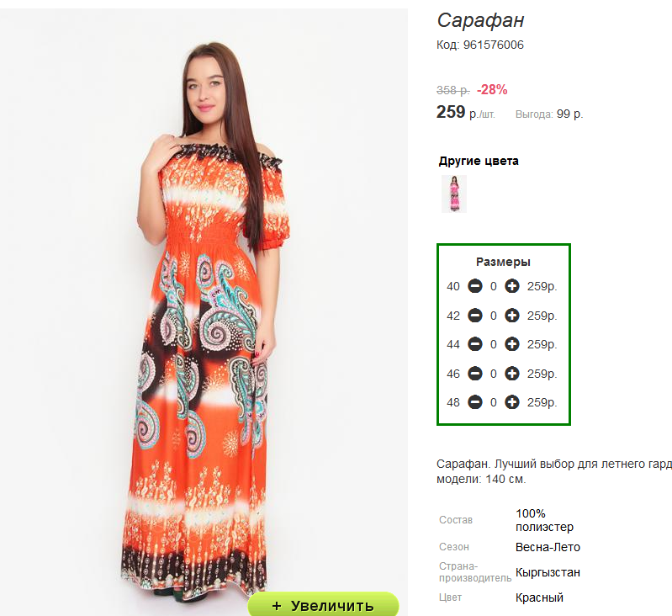The height and width of the screenshot is (616, 672).
Task: Click the quantity value for size 40
Action: coord(494,286)
